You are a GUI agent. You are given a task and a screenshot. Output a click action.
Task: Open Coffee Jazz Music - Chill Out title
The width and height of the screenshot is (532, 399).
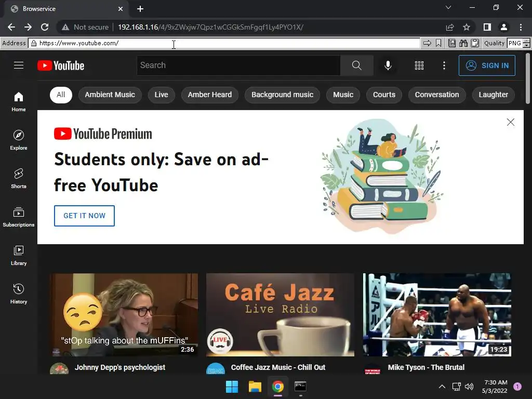tap(278, 367)
